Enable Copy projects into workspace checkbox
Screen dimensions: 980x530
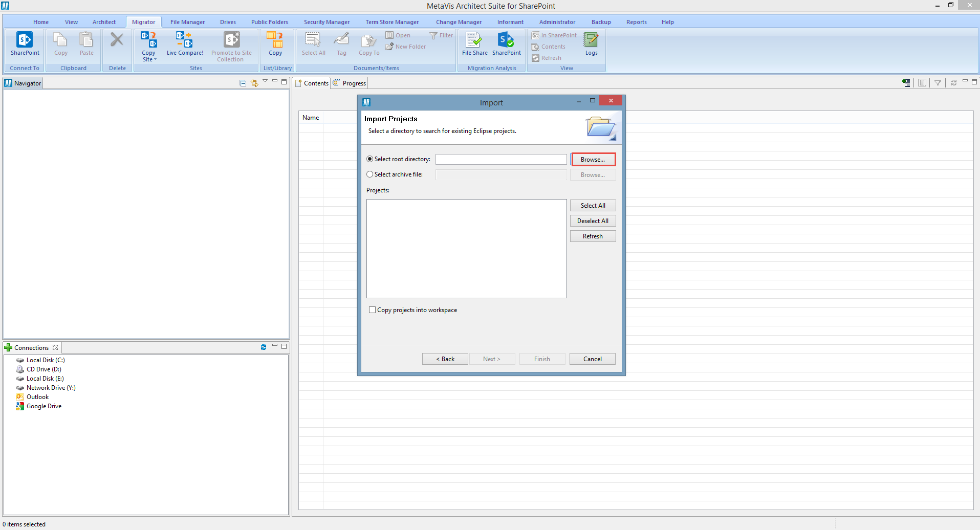373,310
